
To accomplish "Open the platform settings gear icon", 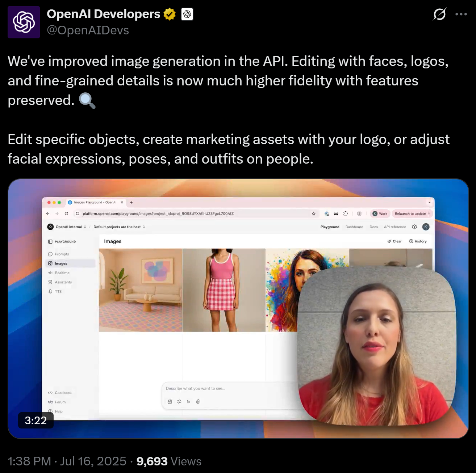I will (414, 227).
